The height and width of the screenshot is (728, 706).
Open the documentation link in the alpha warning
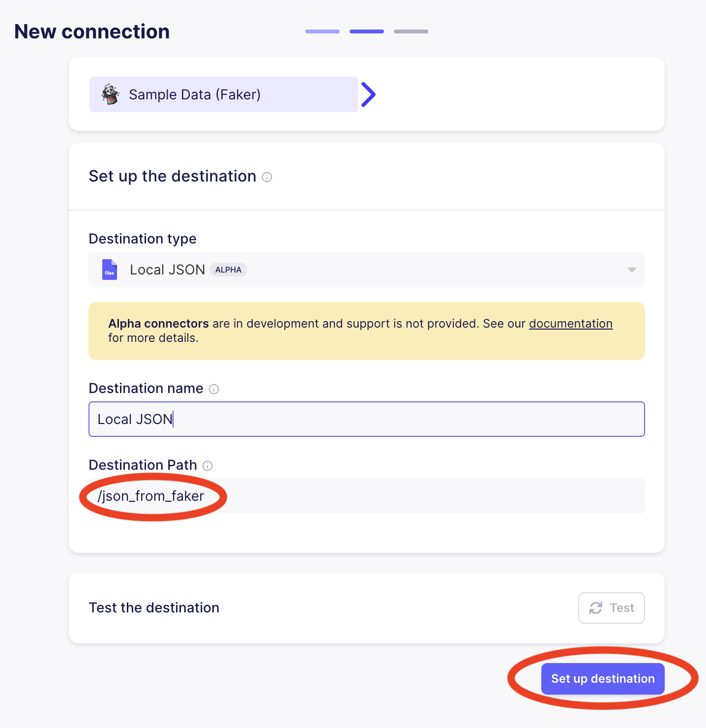(570, 324)
